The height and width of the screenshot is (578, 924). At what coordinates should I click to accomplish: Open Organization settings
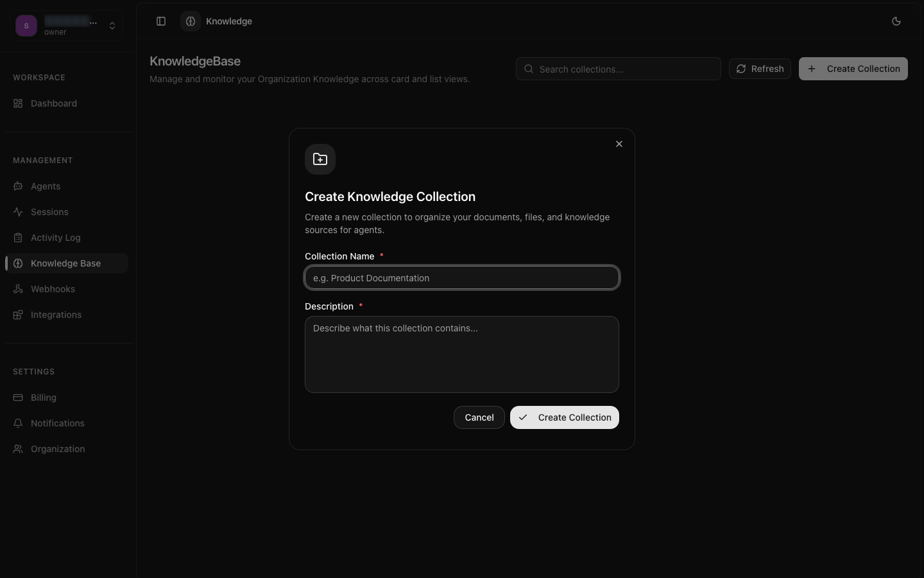67,449
